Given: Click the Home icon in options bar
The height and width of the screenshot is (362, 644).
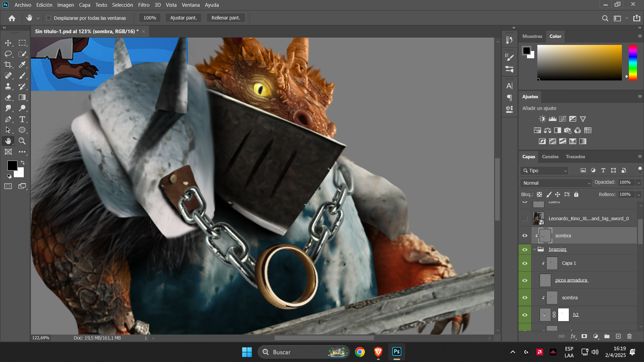Looking at the screenshot, I should pyautogui.click(x=12, y=18).
